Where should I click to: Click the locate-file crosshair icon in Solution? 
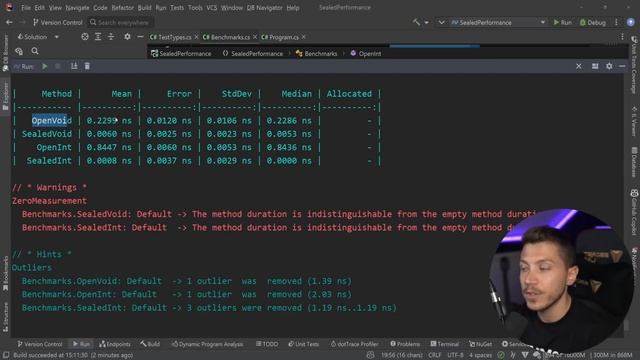pos(84,37)
